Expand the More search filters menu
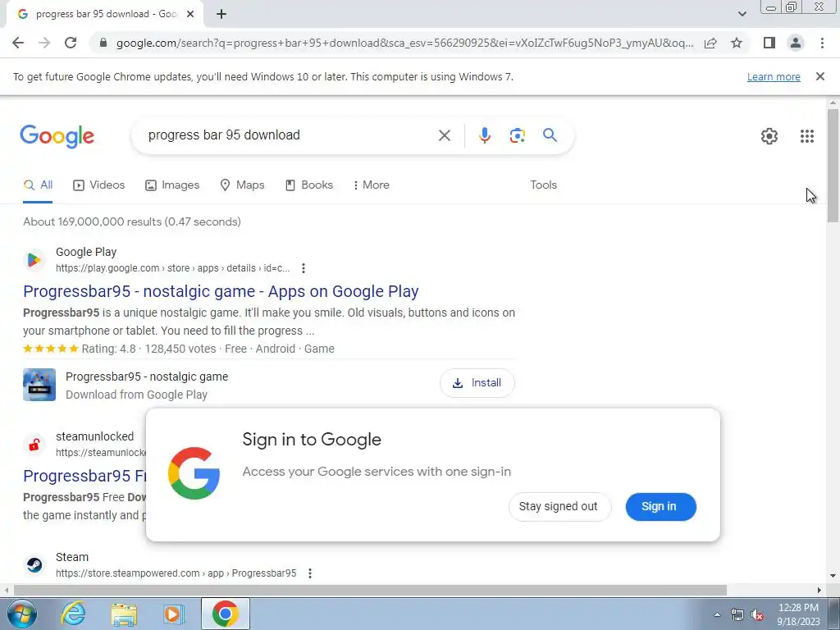The image size is (840, 630). [x=372, y=185]
